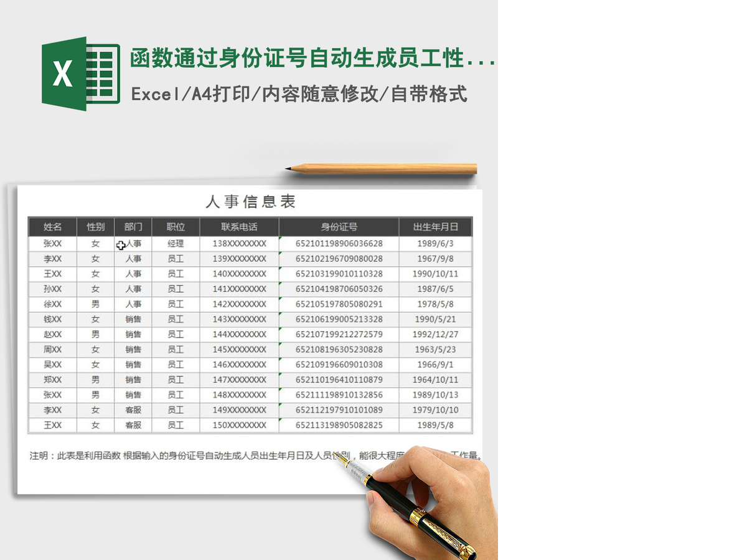Select birth date cell 1978/5/8
747x560 pixels.
click(x=436, y=304)
